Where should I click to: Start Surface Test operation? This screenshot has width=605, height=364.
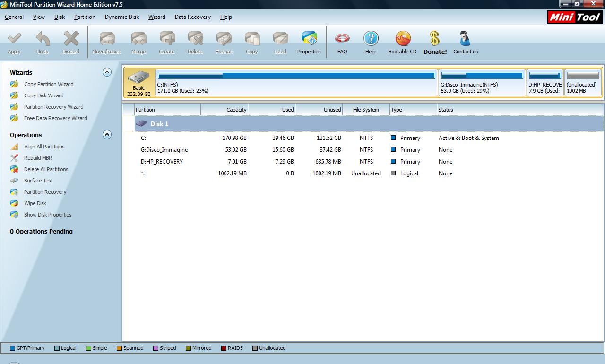tap(38, 181)
